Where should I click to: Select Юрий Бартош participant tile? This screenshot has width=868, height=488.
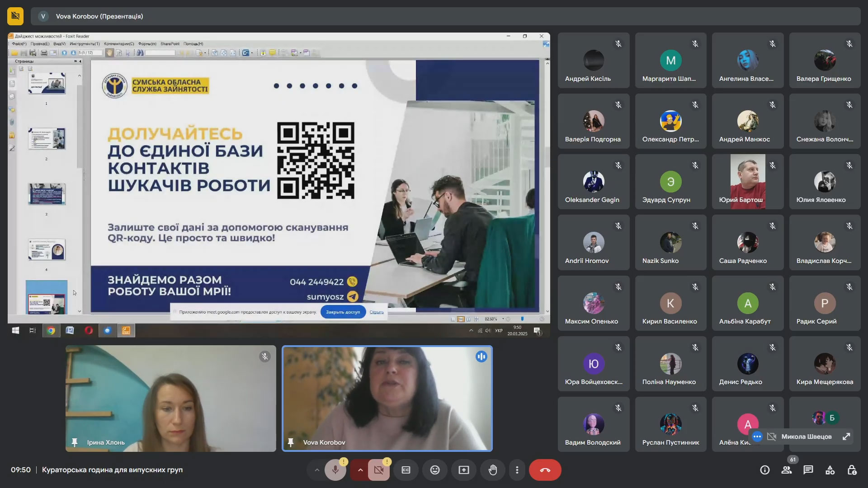748,182
